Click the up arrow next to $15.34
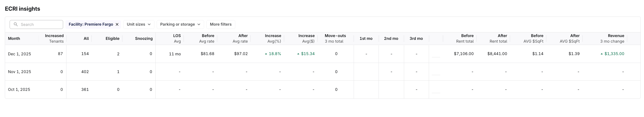644x117 pixels. [x=298, y=54]
